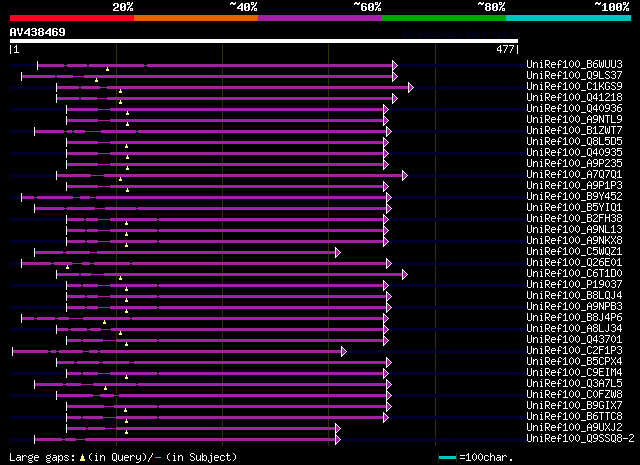This screenshot has width=640, height=465.
Task: Click the query end position label 477
Action: tap(505, 49)
